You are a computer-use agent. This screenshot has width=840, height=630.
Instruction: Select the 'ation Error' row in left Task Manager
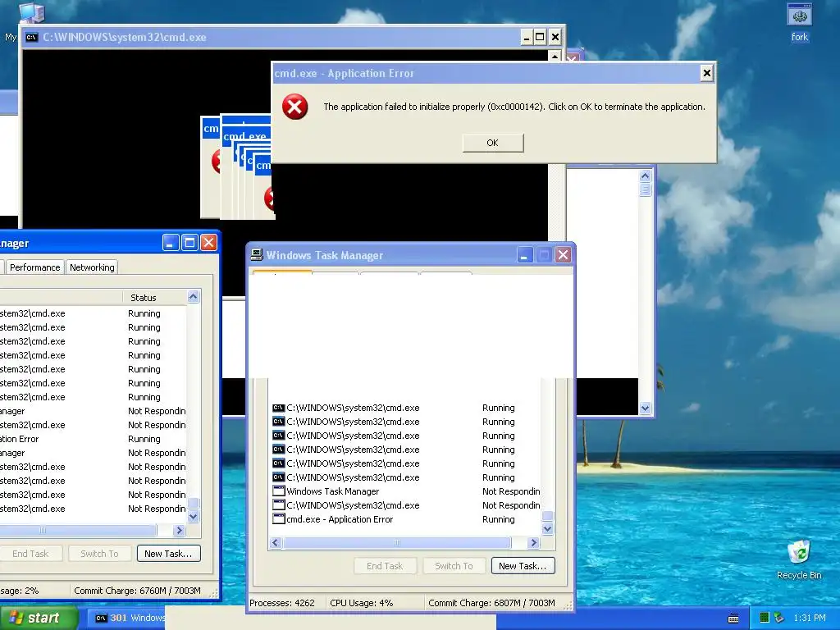94,439
